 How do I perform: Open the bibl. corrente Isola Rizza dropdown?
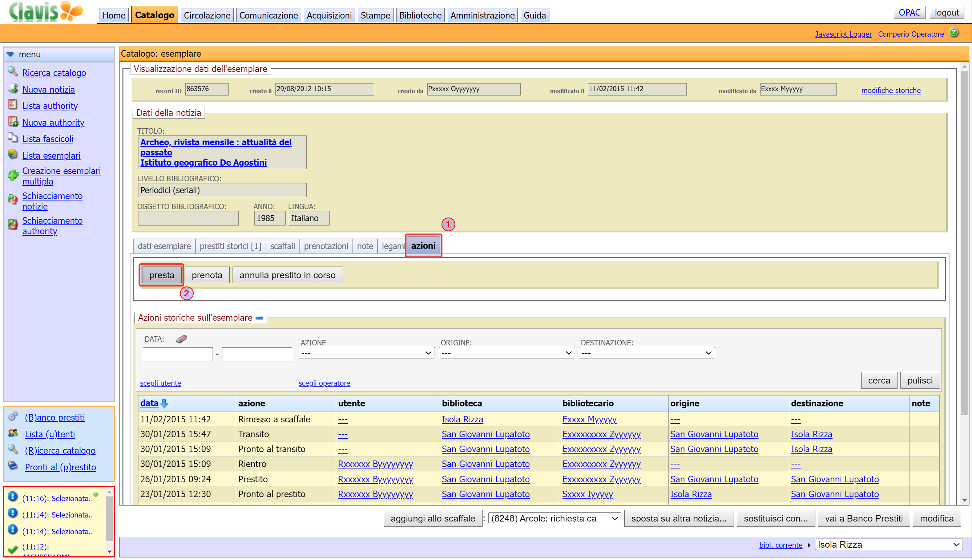pos(888,545)
